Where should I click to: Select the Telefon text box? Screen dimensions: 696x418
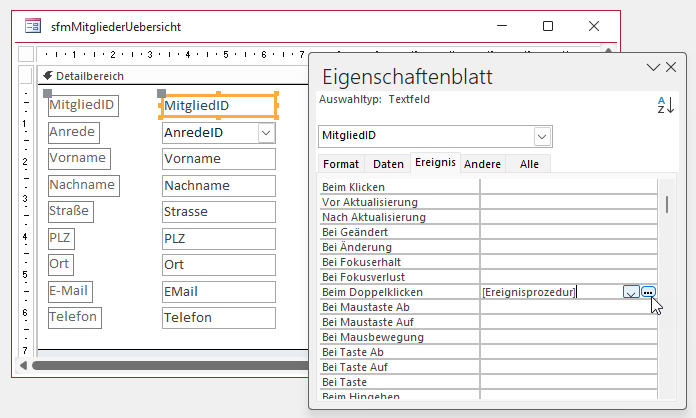pos(218,318)
